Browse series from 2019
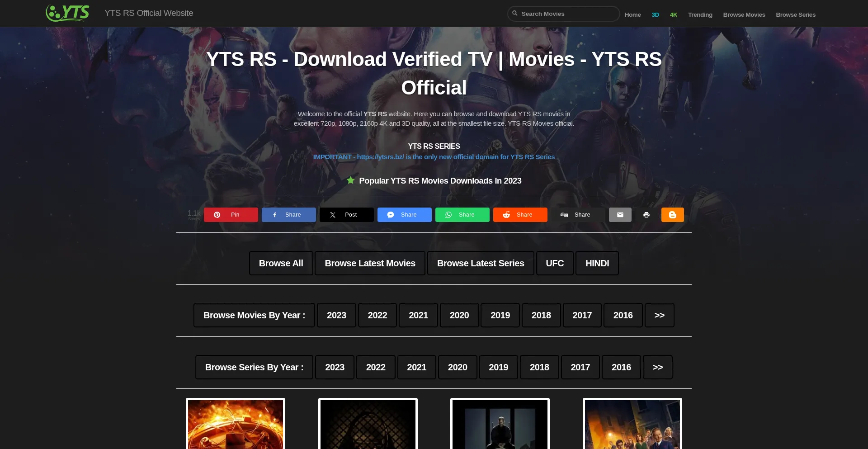This screenshot has height=449, width=868. click(x=498, y=367)
